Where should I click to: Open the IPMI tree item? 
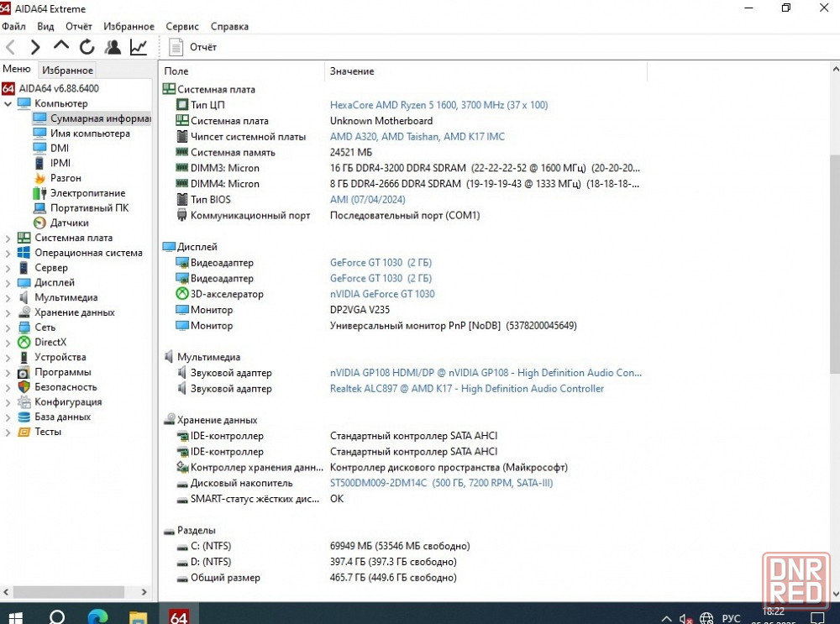[x=60, y=163]
